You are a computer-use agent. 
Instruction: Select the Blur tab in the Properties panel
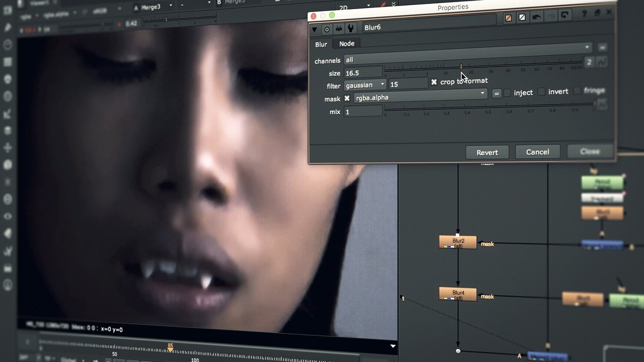(320, 44)
